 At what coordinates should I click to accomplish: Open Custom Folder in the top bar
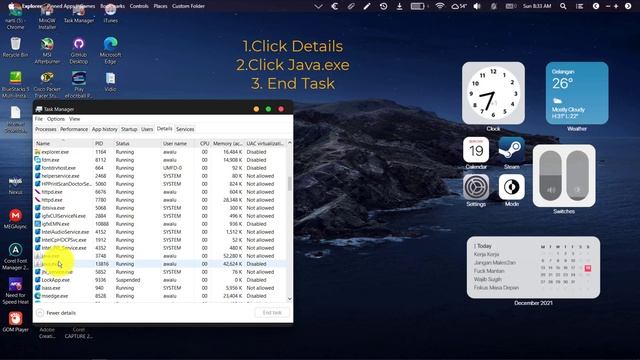coord(188,6)
